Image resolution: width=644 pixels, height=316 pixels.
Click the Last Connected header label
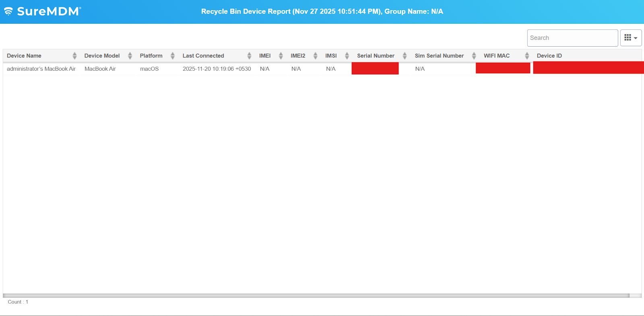click(203, 56)
